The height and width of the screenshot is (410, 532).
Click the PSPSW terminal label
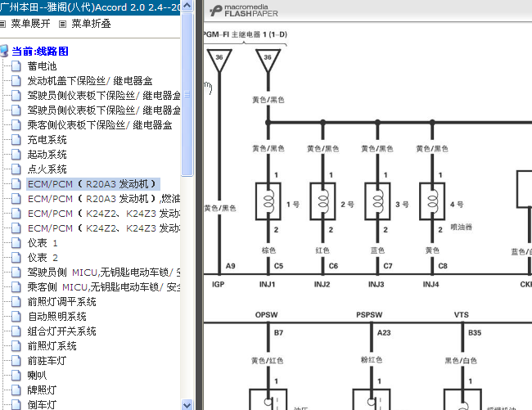[369, 315]
